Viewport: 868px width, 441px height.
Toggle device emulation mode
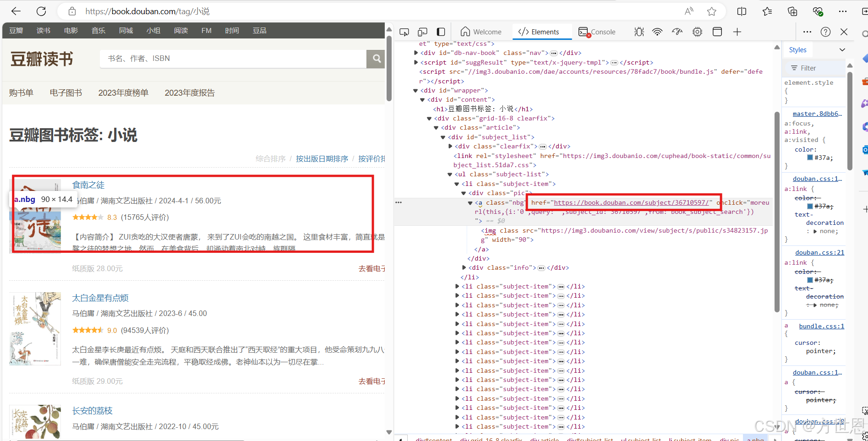click(422, 32)
